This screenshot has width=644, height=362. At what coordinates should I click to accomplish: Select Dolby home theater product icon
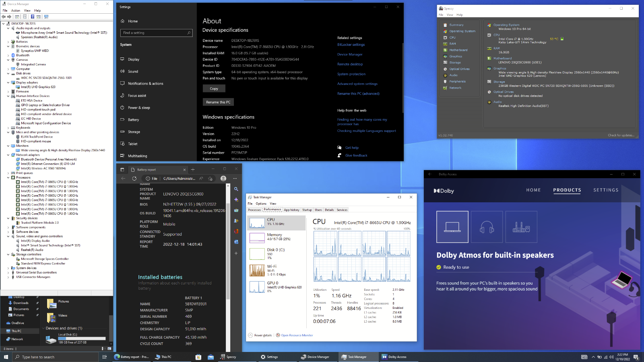pos(521,227)
